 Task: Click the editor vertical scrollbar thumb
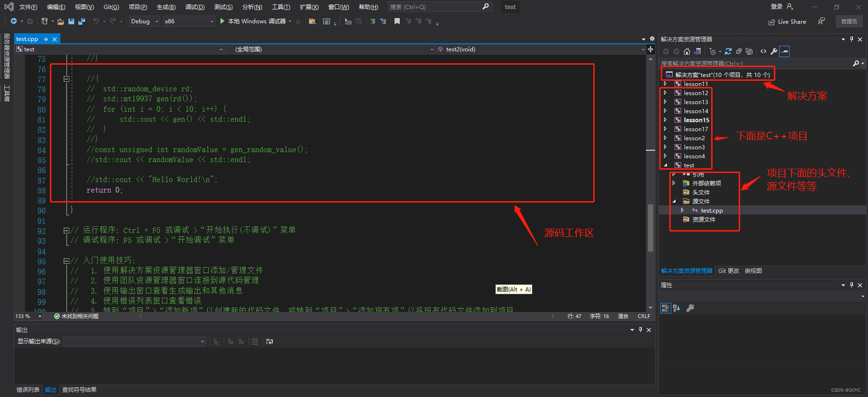point(650,228)
